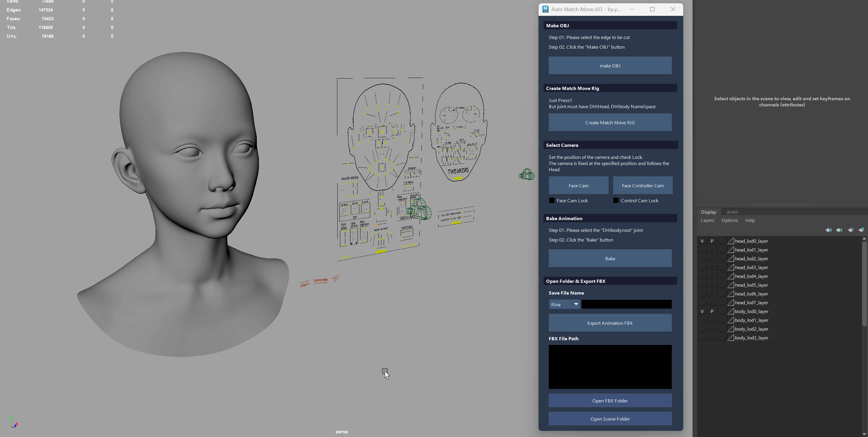Enable the Control Cam Lock checkbox
Viewport: 868px width, 437px height.
[616, 201]
